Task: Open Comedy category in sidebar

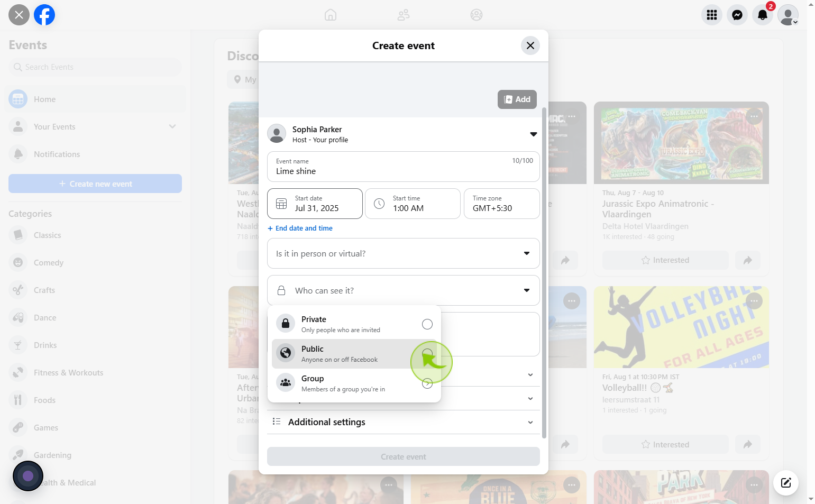Action: [x=95, y=262]
